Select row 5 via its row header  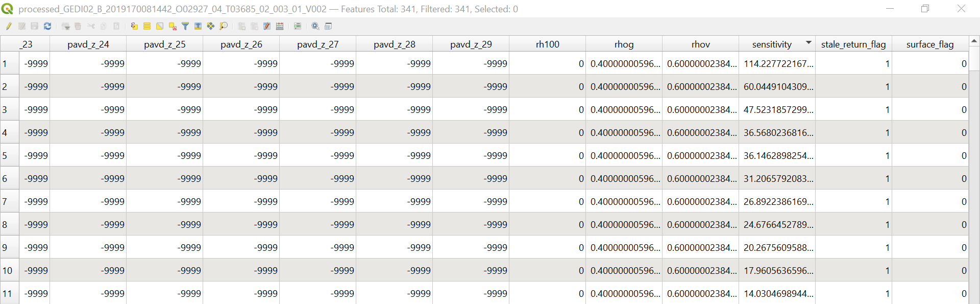[10, 155]
